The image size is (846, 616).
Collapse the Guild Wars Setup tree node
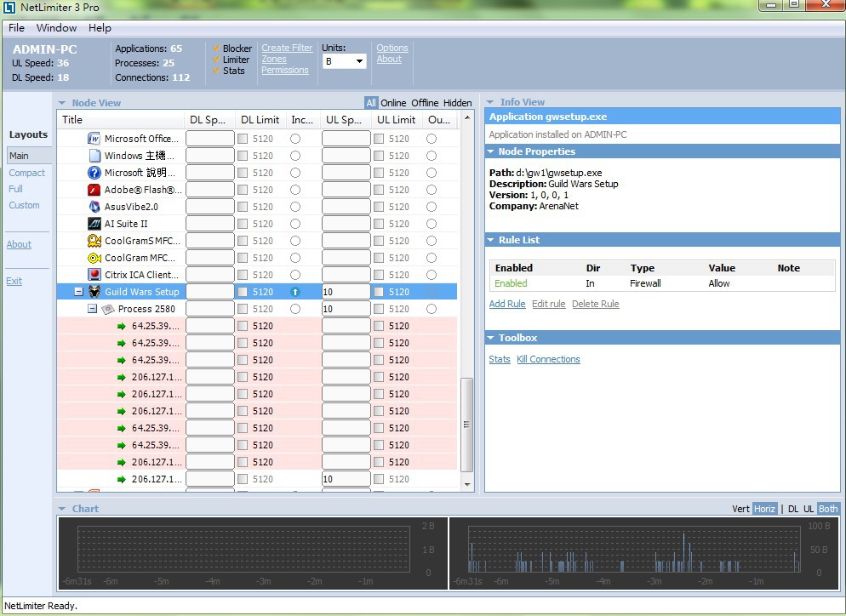click(x=79, y=292)
